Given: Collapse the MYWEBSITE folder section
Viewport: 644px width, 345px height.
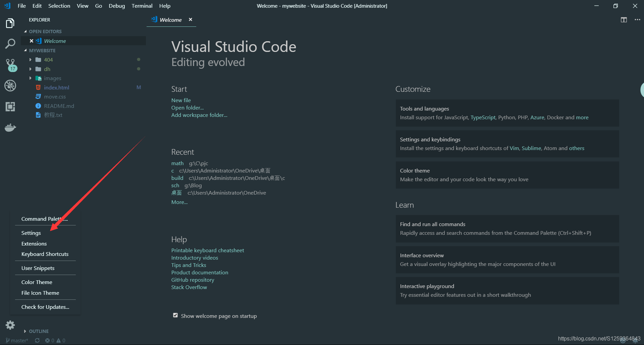Looking at the screenshot, I should [25, 51].
